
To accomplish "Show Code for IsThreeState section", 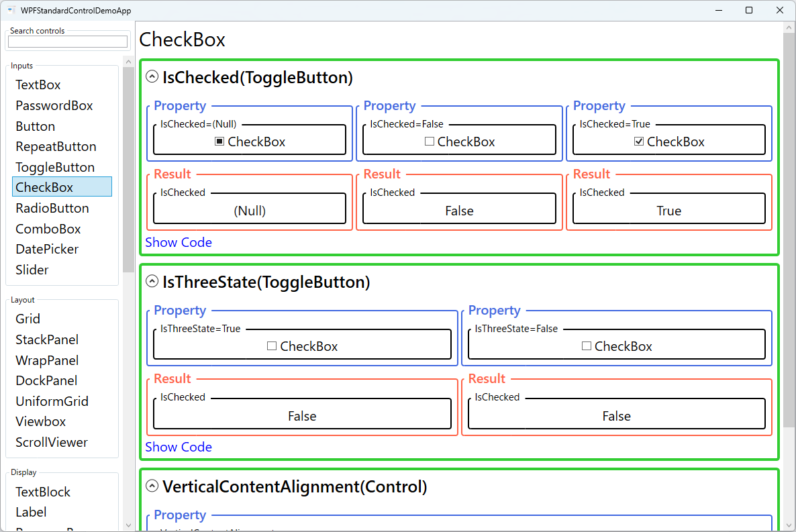I will click(179, 447).
